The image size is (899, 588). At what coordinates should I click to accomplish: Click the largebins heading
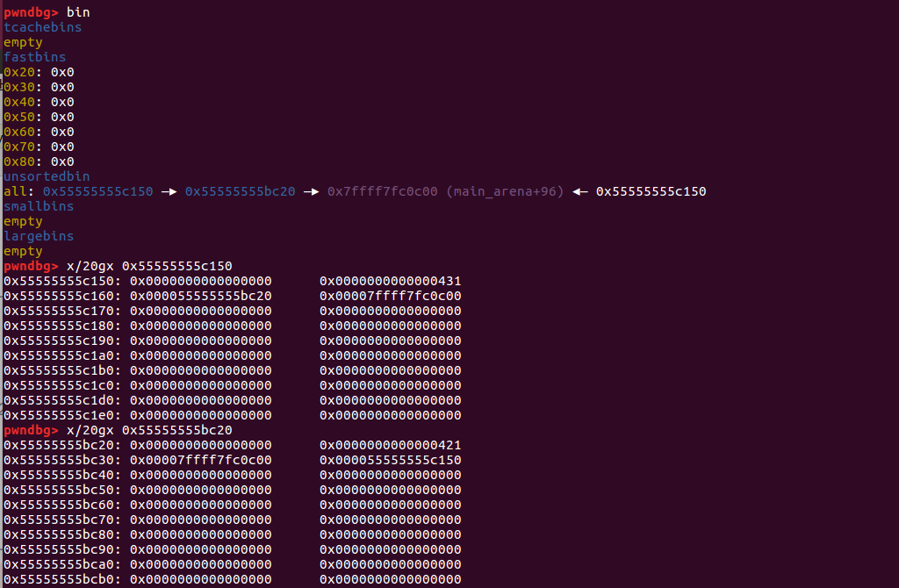39,236
